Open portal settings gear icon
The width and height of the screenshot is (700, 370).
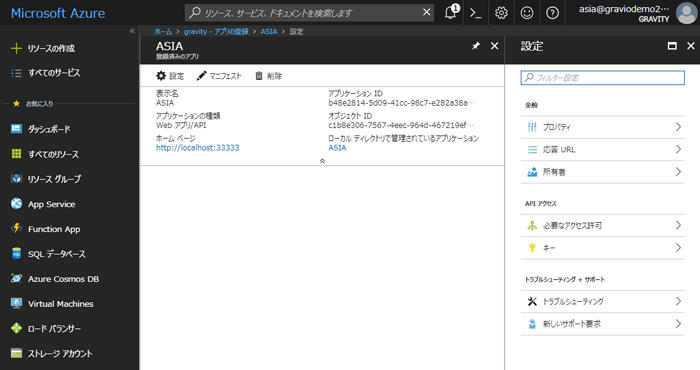tap(501, 13)
